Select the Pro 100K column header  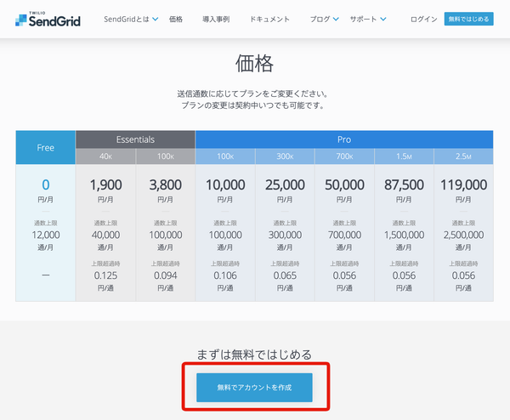click(225, 156)
